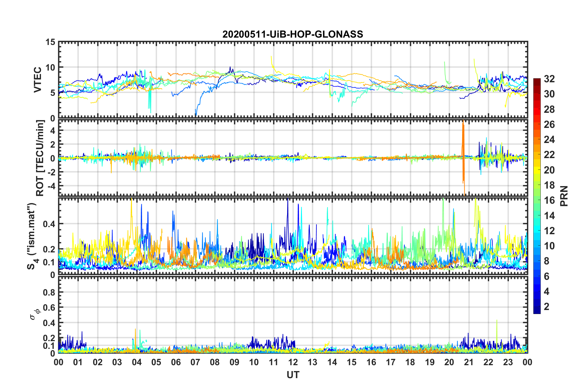Click the PRN colorbar label
The image size is (586, 392).
pos(564,196)
